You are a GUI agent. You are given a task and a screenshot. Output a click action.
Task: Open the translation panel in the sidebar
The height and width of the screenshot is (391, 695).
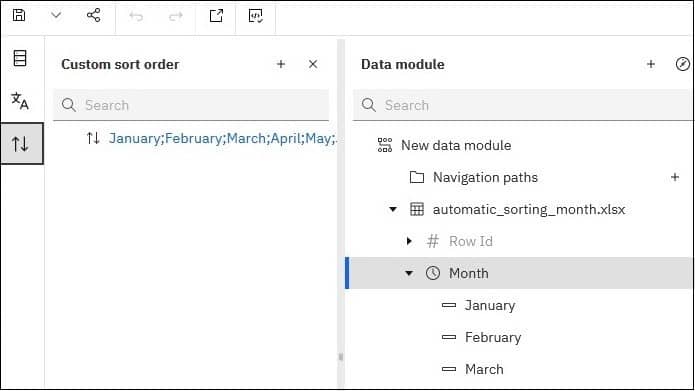tap(20, 101)
